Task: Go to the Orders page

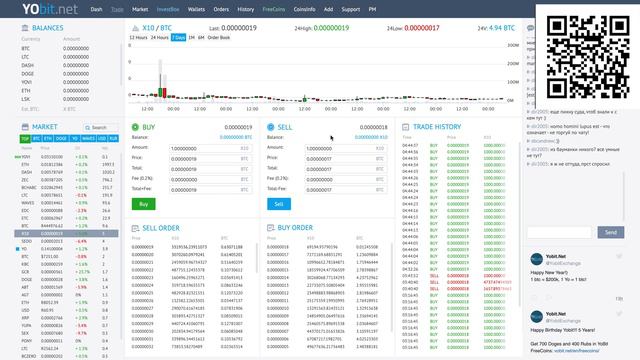Action: click(x=221, y=9)
